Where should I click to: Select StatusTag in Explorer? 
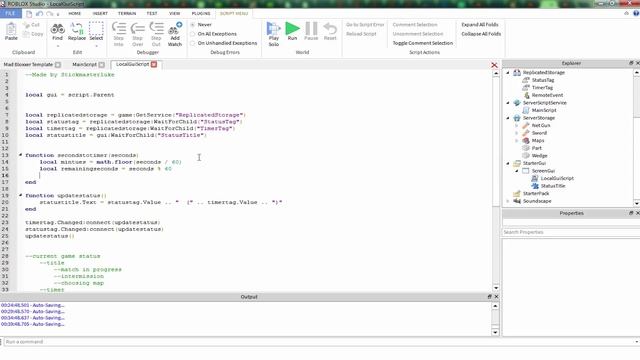pos(542,80)
